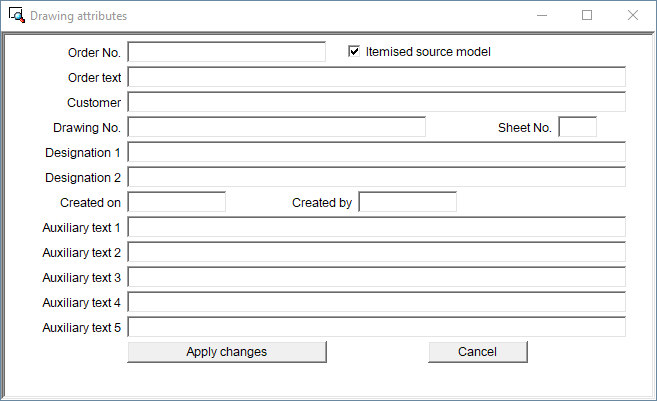Click the Designation 1 field
Screen dimensions: 657x401
coord(376,152)
